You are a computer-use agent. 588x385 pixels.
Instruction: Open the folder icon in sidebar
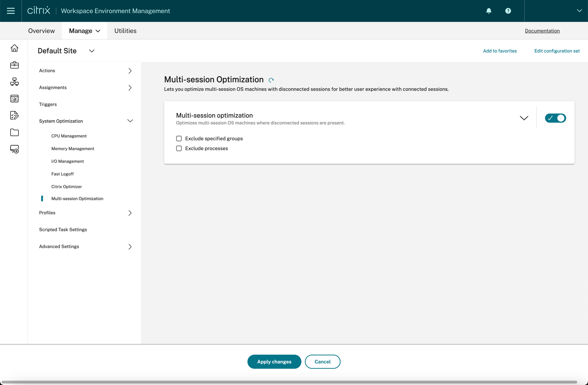pos(14,132)
